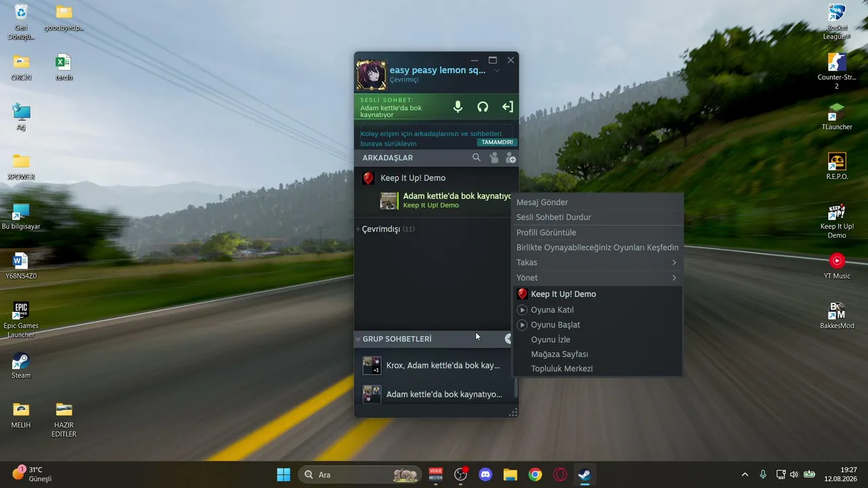Screen dimensions: 868x488
Task: Search friends with the magnifier icon
Action: [476, 157]
